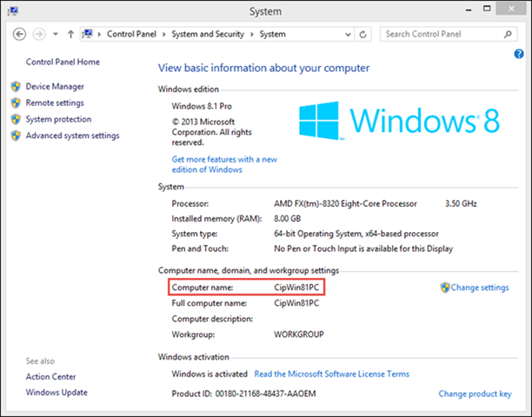The height and width of the screenshot is (417, 532).
Task: Click the Back navigation arrow
Action: click(x=19, y=34)
